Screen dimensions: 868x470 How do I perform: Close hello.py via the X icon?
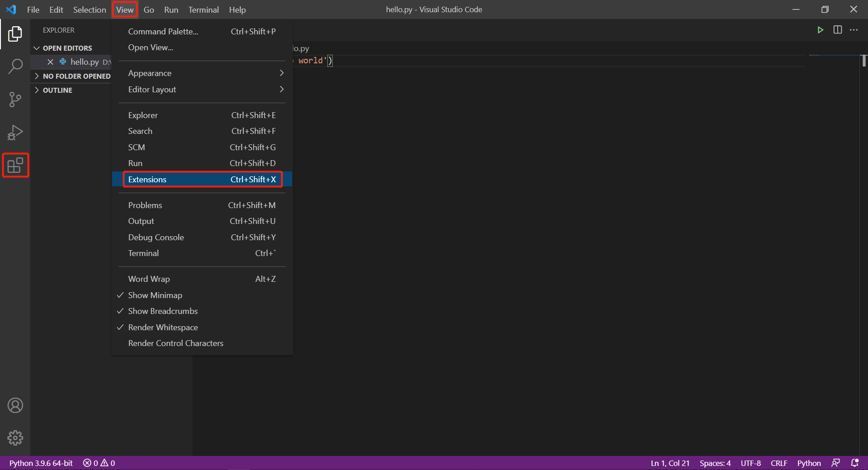tap(50, 62)
